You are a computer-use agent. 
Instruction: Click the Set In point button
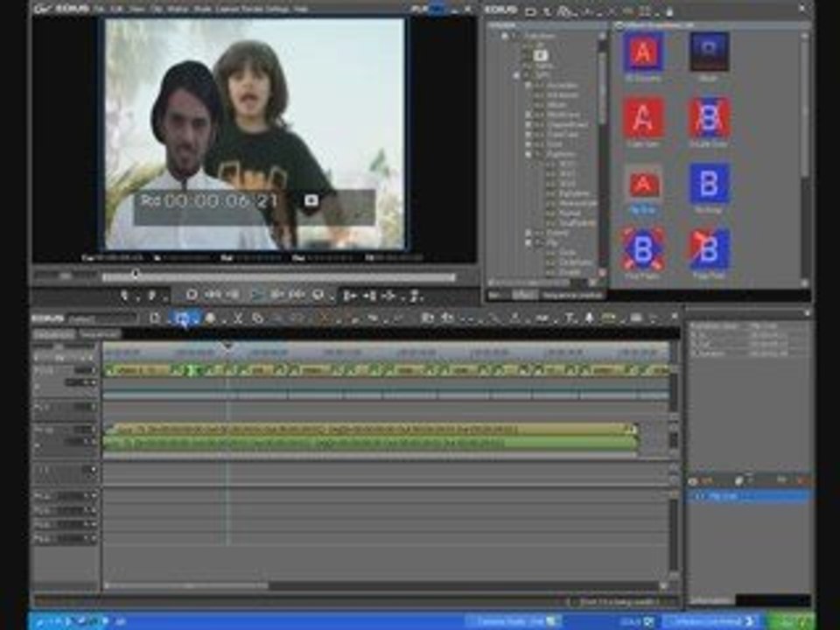point(124,295)
